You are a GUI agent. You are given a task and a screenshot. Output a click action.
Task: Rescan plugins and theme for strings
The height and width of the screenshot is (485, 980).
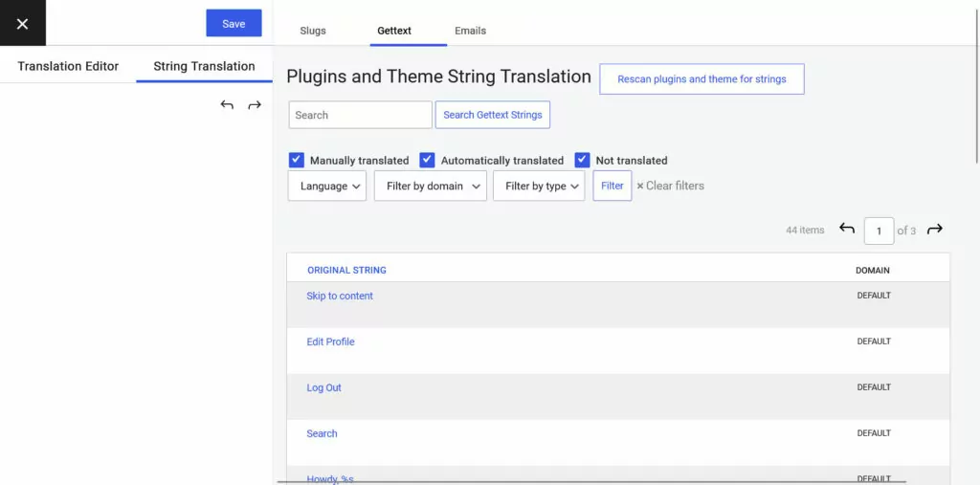tap(702, 79)
